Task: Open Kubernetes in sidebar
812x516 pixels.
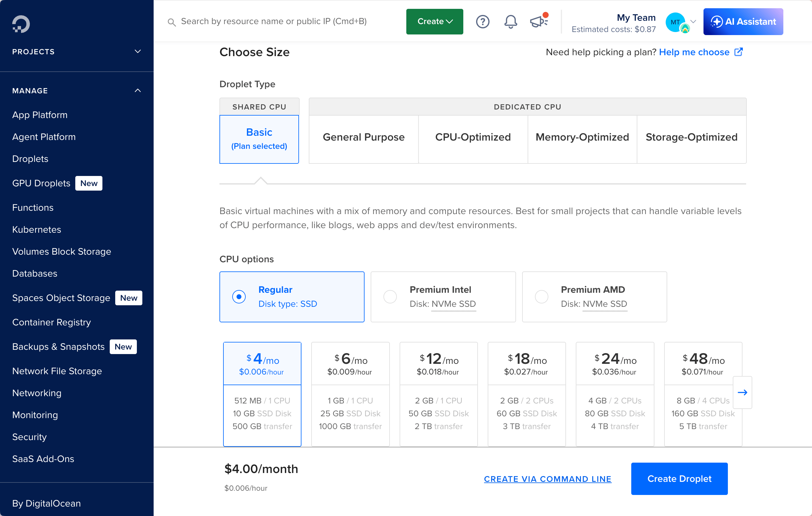Action: coord(36,229)
